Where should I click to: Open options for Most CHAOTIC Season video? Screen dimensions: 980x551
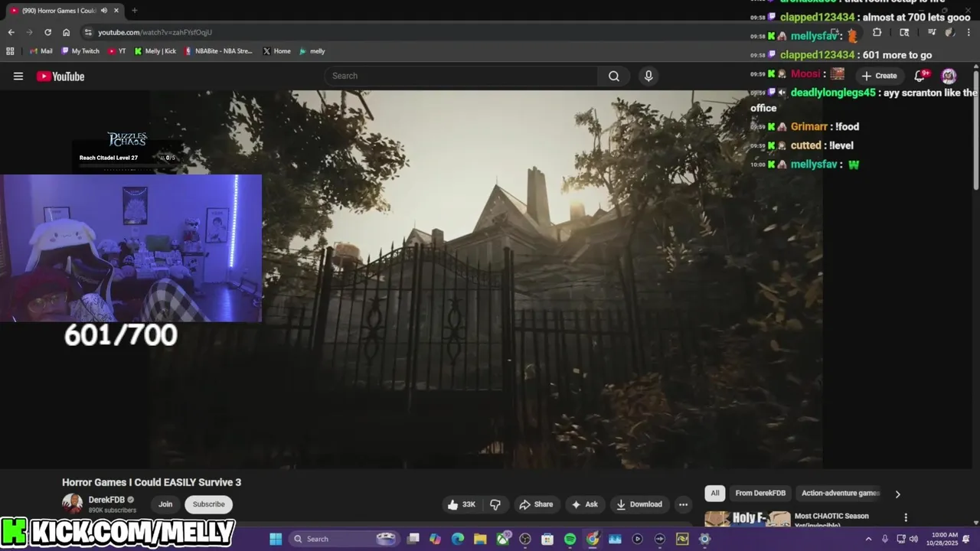[x=906, y=518]
